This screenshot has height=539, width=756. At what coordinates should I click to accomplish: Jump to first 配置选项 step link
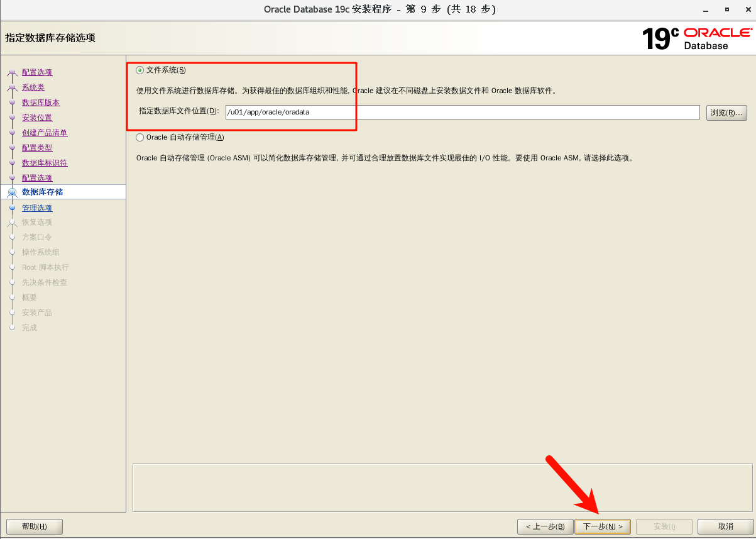pos(37,72)
